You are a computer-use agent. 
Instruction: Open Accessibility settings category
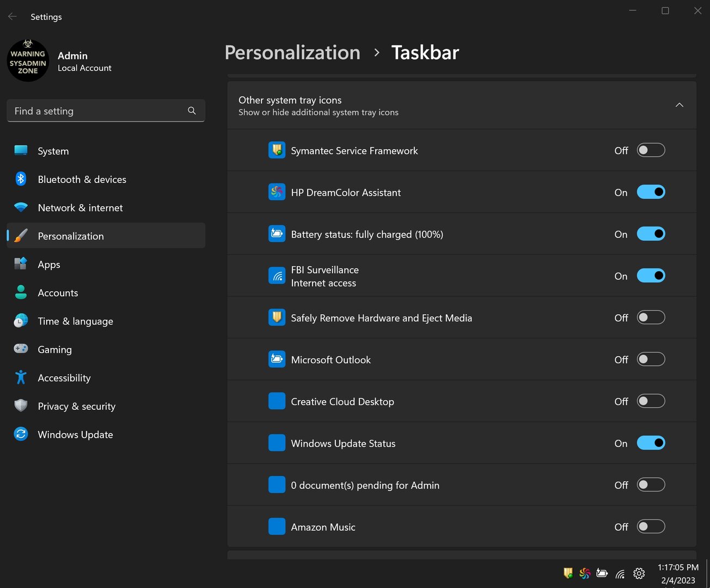coord(106,377)
